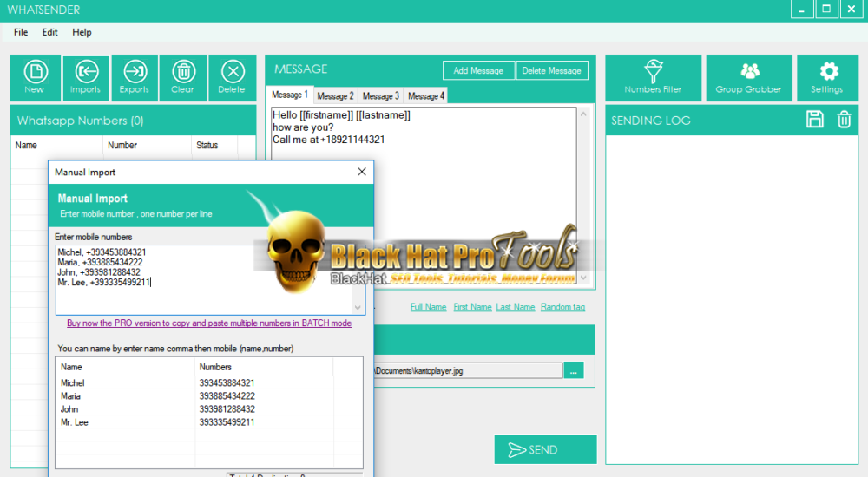The height and width of the screenshot is (477, 868).
Task: Click the attachment browse ellipsis button
Action: 574,370
